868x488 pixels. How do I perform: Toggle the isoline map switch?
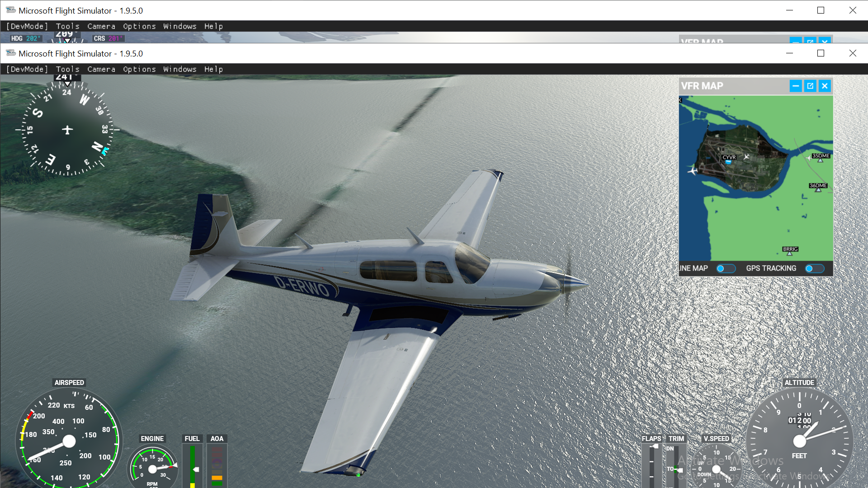[x=726, y=268]
